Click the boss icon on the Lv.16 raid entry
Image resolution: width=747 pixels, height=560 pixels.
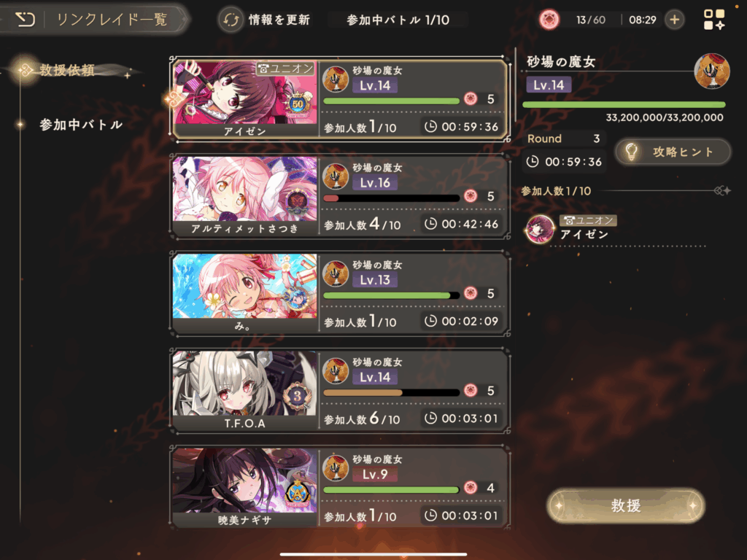(x=336, y=176)
